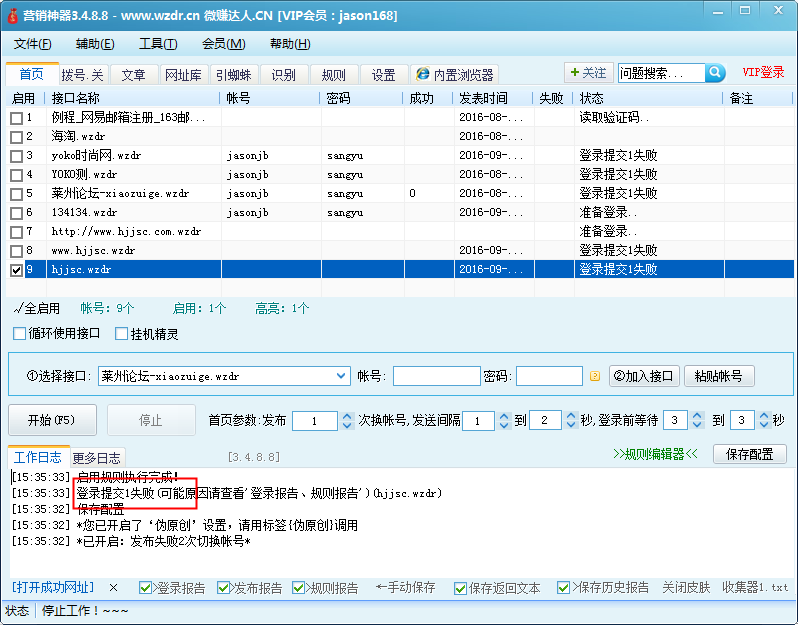Click the app logo in title bar

click(13, 16)
